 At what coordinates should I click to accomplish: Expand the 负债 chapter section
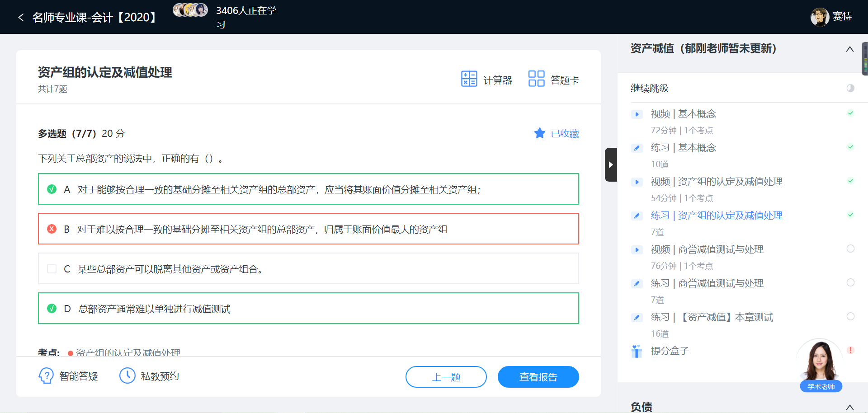pyautogui.click(x=850, y=407)
